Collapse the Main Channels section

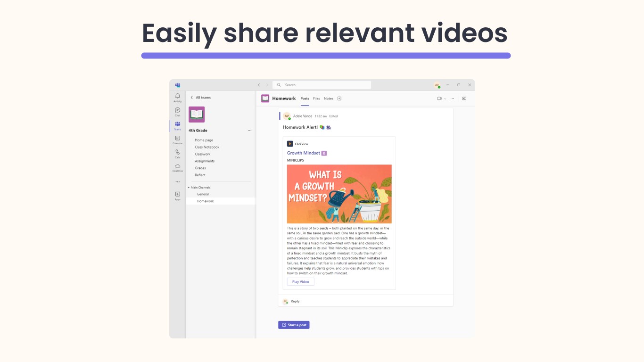click(x=189, y=188)
